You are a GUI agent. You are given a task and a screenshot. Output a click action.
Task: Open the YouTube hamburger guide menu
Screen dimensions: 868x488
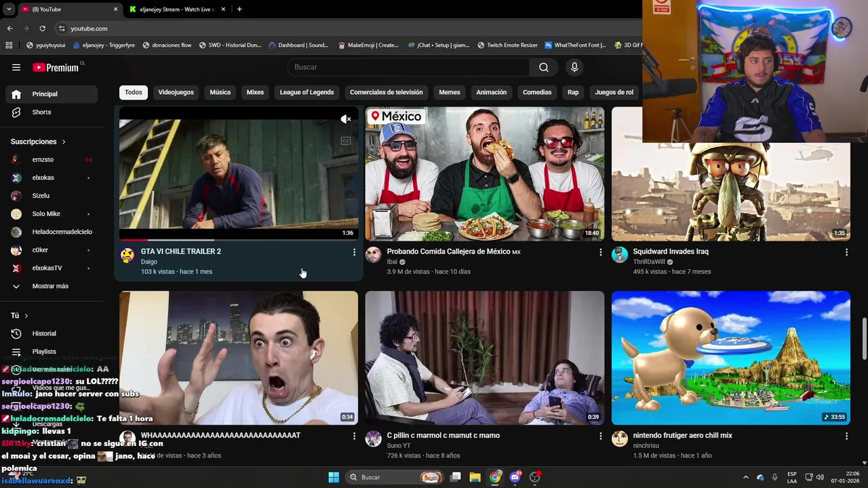point(16,67)
